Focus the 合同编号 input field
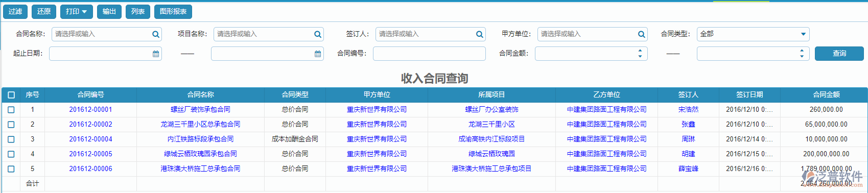 [x=429, y=54]
